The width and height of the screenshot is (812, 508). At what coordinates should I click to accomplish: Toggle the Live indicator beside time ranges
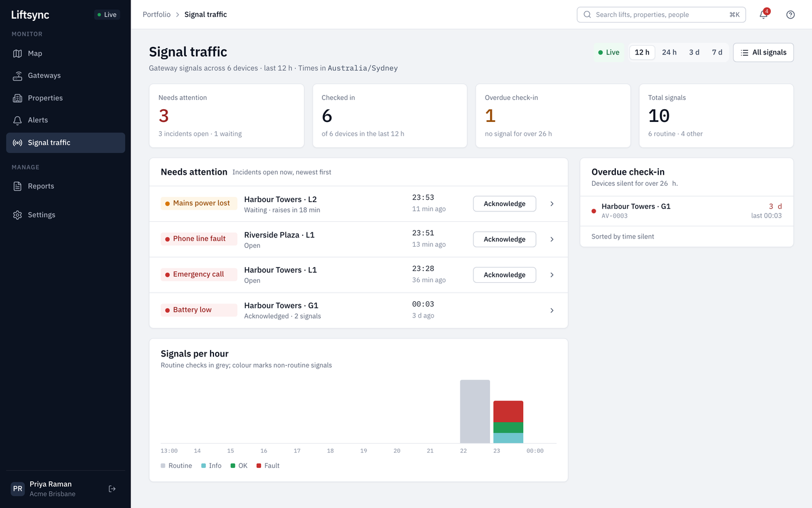click(x=609, y=52)
